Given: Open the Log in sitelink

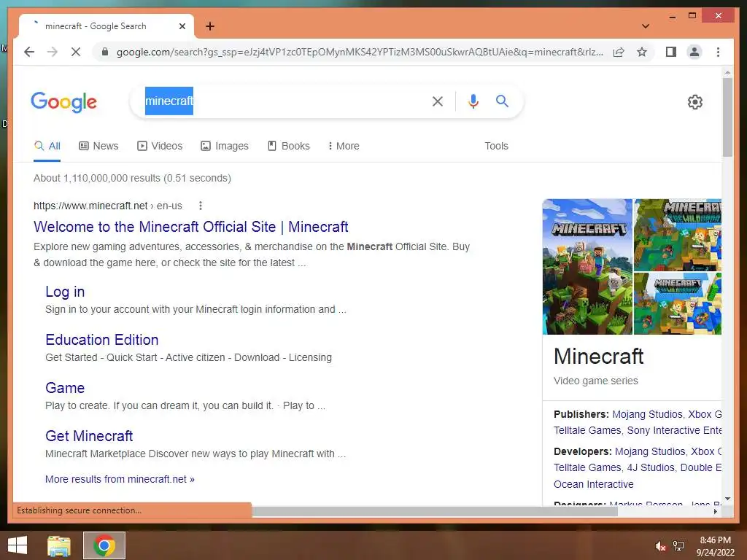Looking at the screenshot, I should [65, 292].
